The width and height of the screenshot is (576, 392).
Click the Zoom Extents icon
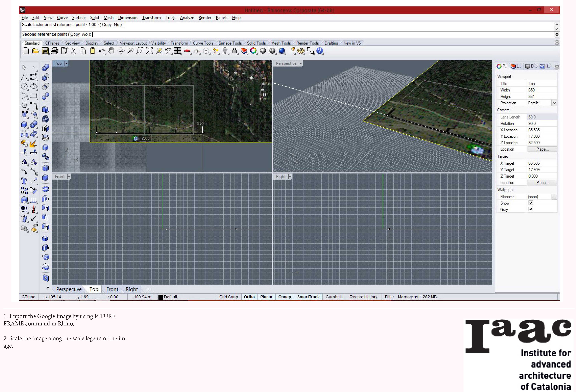149,51
